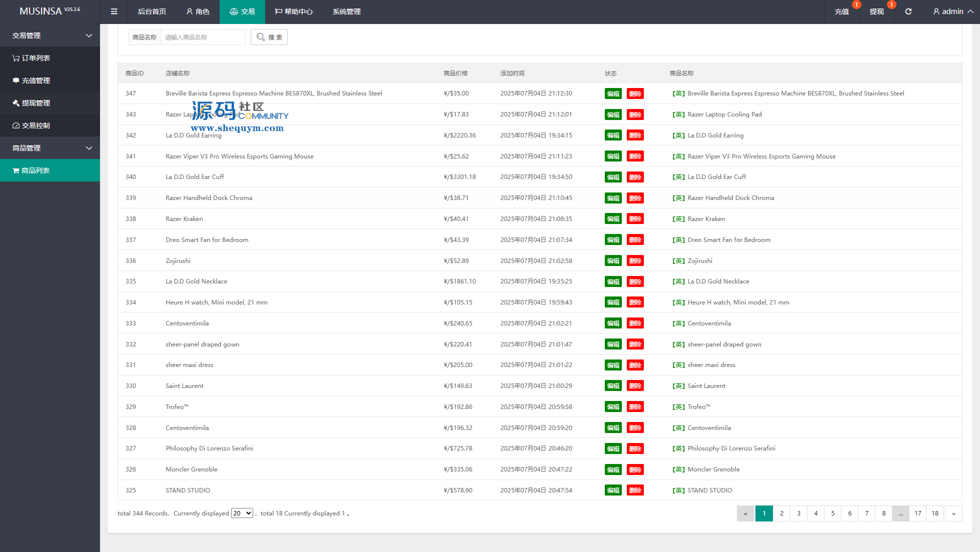Collapse the 商品管理 sidebar group
Viewport: 980px width, 552px height.
coord(89,148)
